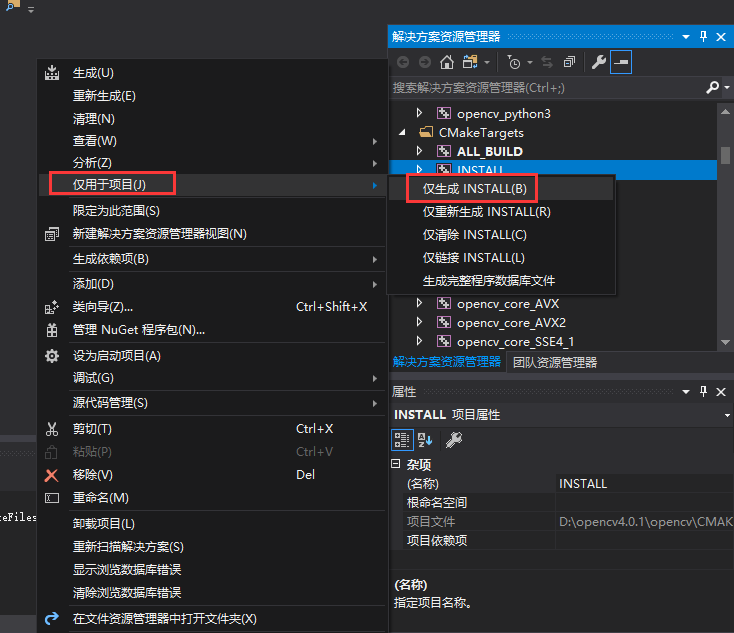The height and width of the screenshot is (633, 734).
Task: Click the class wizard icon beside 类向导
Action: pos(51,307)
